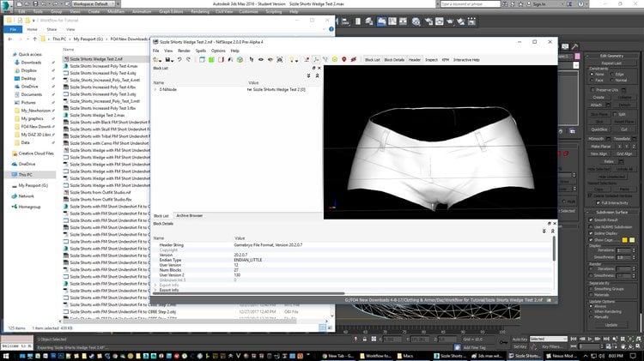Screen dimensions: 644x361
Task: Click the colored cube icon in NifSkope toolbar
Action: pos(240,60)
